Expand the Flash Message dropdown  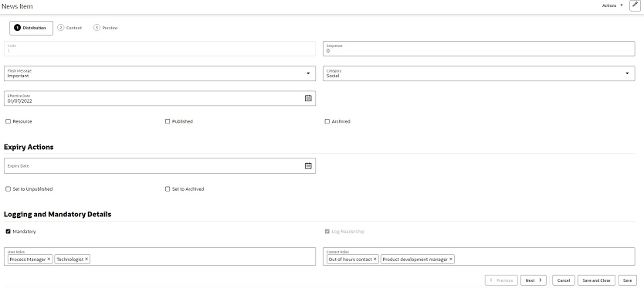308,73
